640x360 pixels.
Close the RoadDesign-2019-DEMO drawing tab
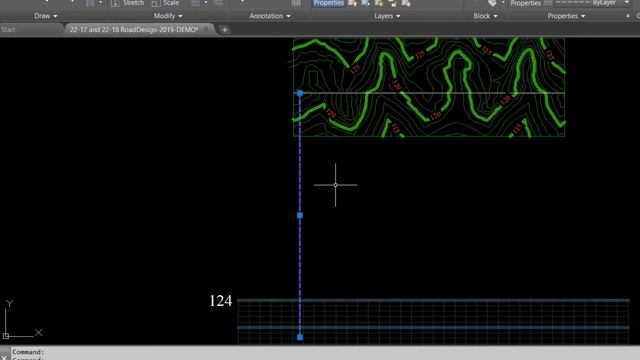coord(207,29)
